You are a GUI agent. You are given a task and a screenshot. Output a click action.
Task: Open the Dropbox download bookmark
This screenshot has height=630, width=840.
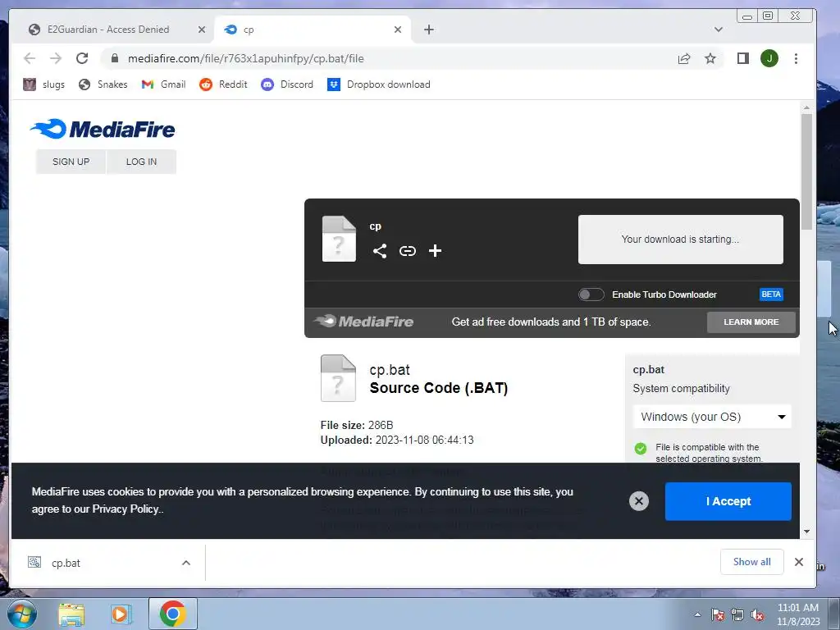[379, 84]
